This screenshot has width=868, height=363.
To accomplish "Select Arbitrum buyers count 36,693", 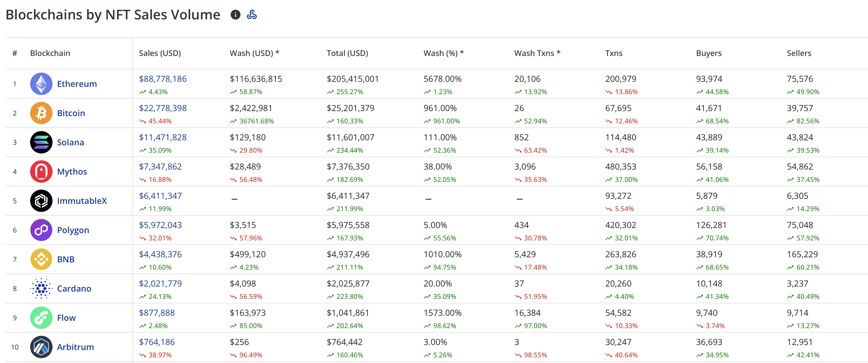I will (x=709, y=342).
